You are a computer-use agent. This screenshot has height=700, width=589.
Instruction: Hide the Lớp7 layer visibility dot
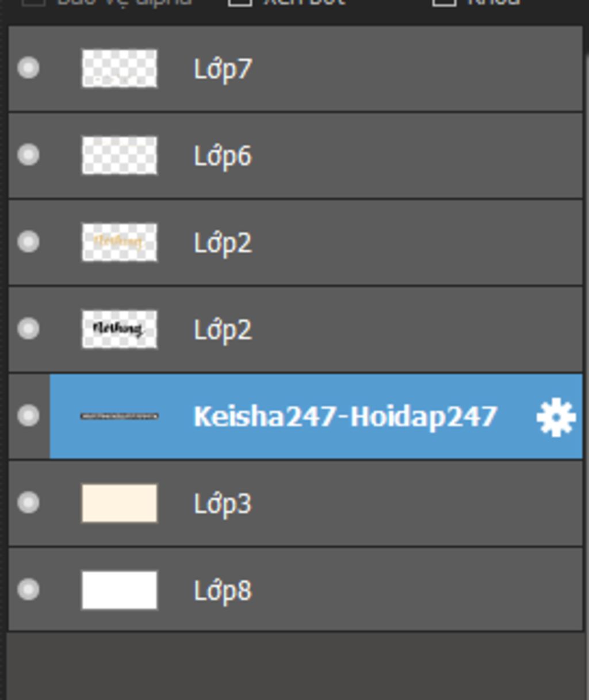(29, 68)
